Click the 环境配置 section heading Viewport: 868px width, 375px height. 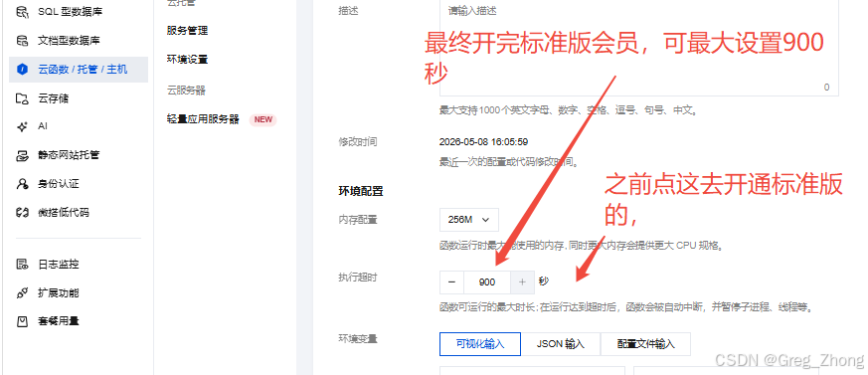click(x=361, y=192)
